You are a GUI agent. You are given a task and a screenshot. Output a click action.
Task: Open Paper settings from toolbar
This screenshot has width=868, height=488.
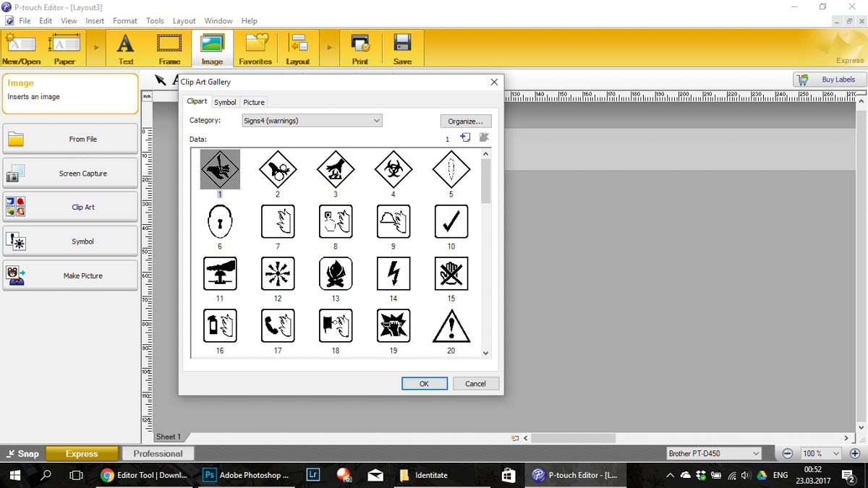point(64,48)
